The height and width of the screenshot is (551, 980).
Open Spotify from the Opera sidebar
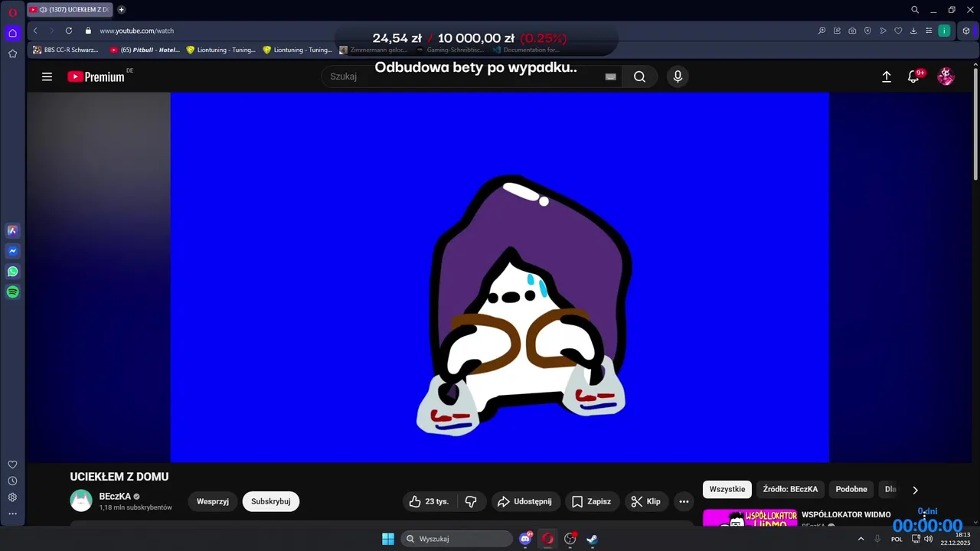click(x=12, y=292)
